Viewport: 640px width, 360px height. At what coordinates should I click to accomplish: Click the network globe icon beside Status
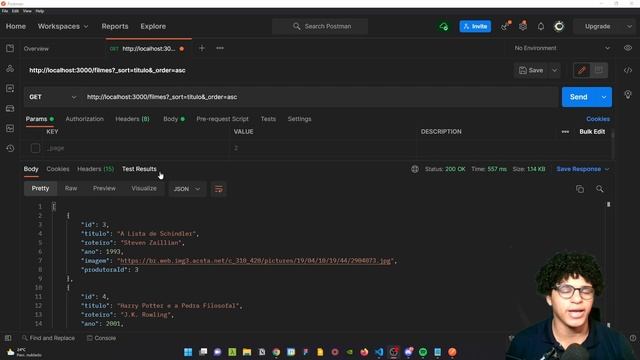pos(415,169)
